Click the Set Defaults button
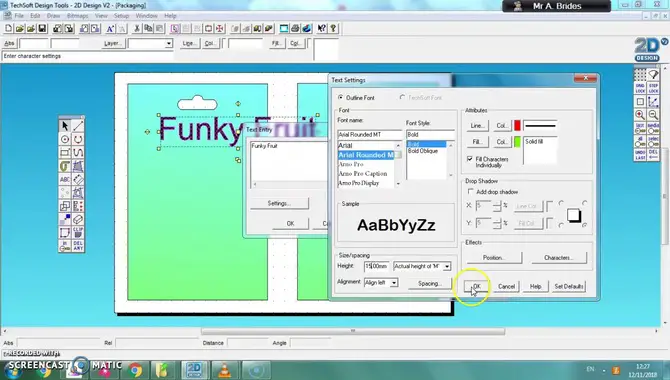This screenshot has height=380, width=670. (x=569, y=286)
